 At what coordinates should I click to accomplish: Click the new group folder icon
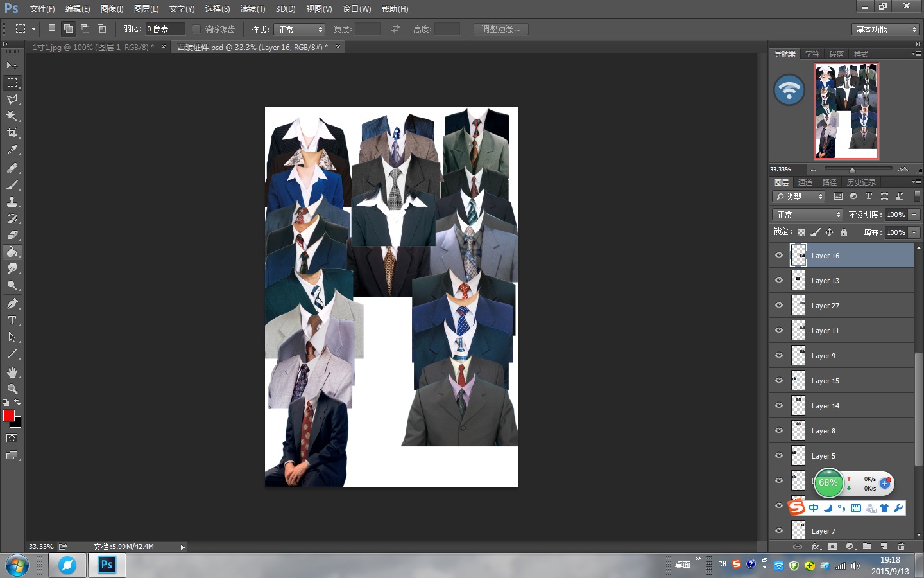coord(867,547)
